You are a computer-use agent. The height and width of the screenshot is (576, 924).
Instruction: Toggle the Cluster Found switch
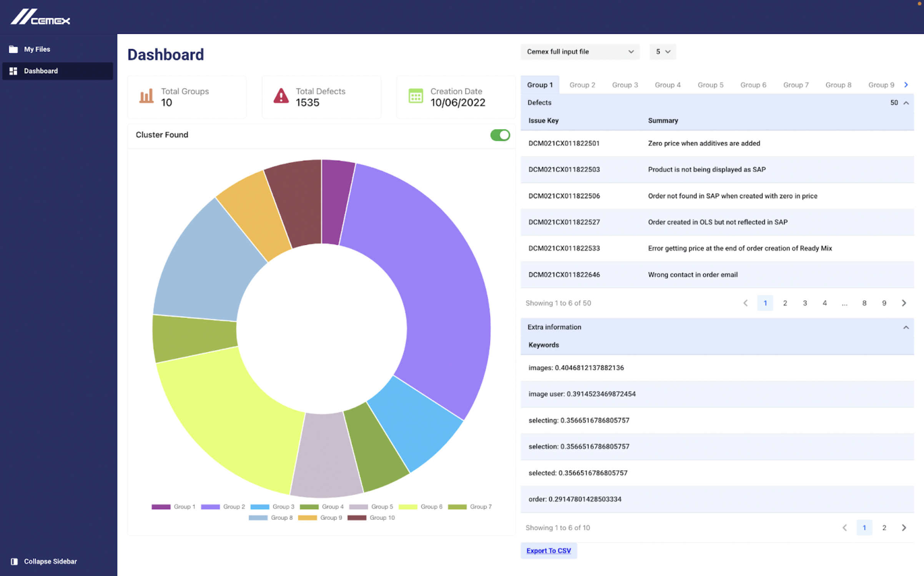click(500, 135)
